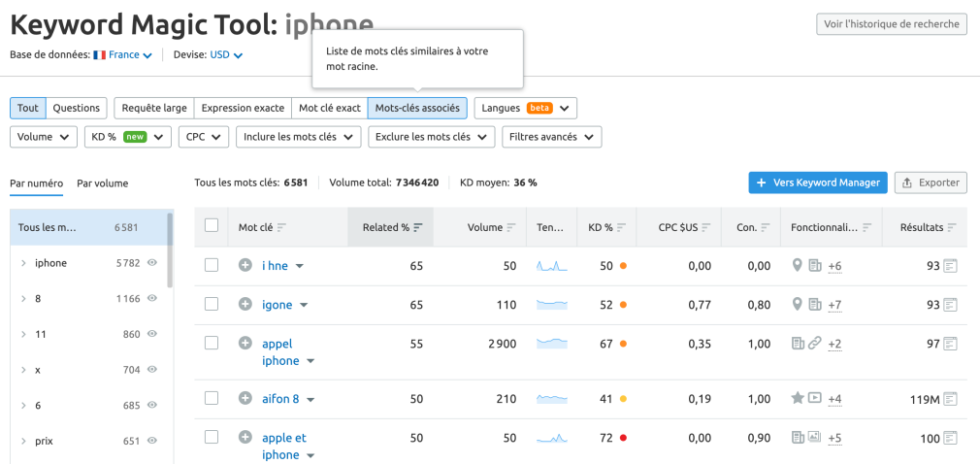Click star reviews icon in 'aifon 8' row
Viewport: 980px width, 464px height.
pyautogui.click(x=798, y=398)
